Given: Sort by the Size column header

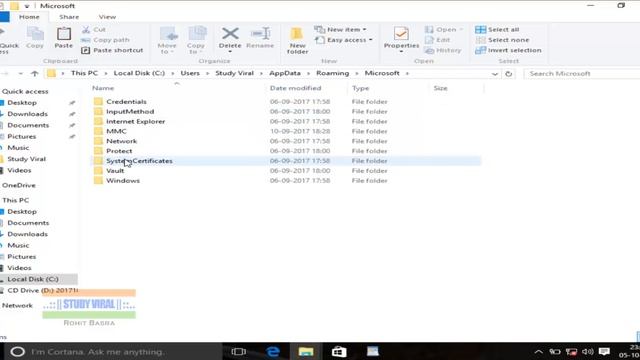Looking at the screenshot, I should pos(440,88).
